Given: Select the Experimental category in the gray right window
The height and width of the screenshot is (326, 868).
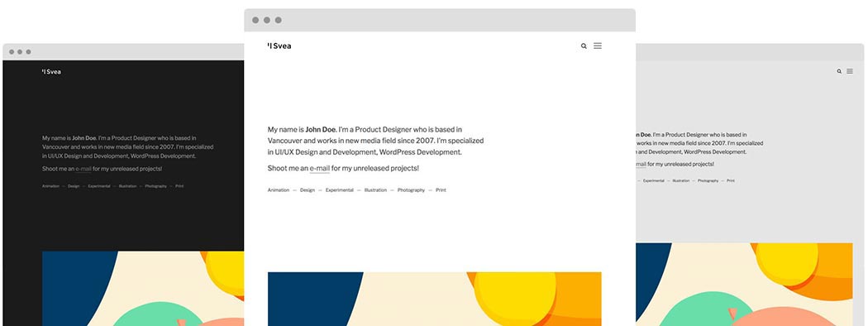Looking at the screenshot, I should pos(654,180).
